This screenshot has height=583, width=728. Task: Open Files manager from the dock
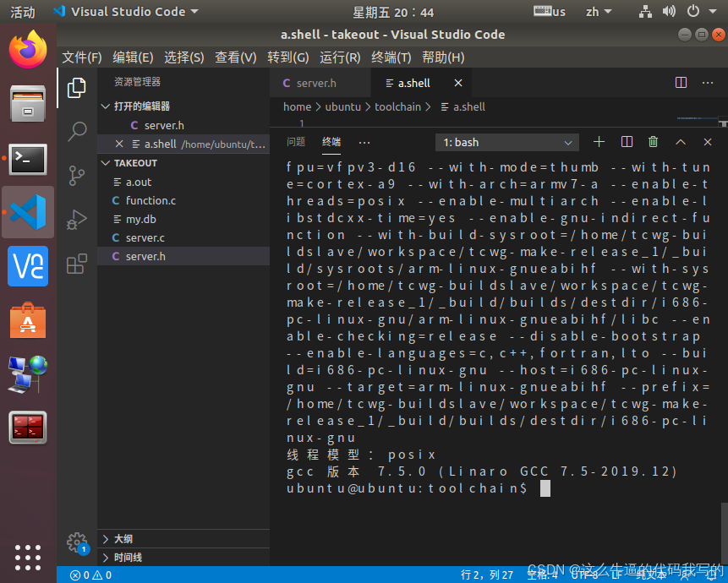[28, 103]
